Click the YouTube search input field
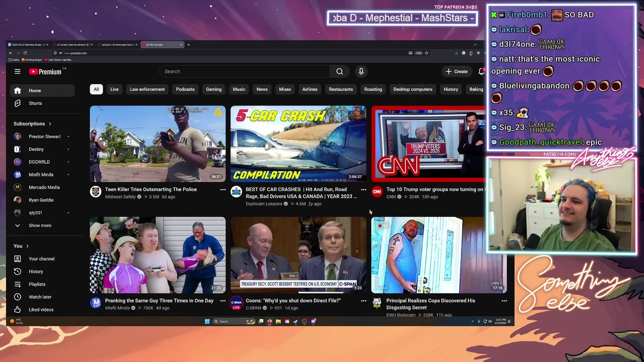The width and height of the screenshot is (644, 362). [x=245, y=71]
